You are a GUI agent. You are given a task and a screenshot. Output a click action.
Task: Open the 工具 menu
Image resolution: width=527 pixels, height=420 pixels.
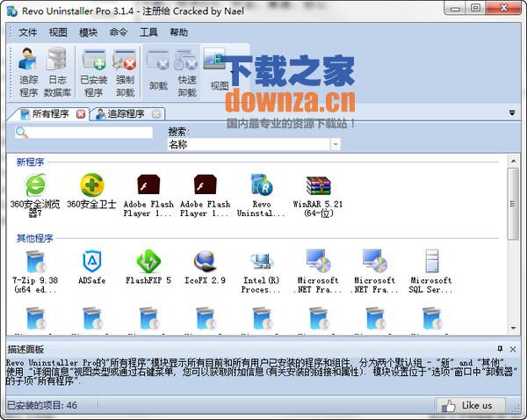point(148,32)
